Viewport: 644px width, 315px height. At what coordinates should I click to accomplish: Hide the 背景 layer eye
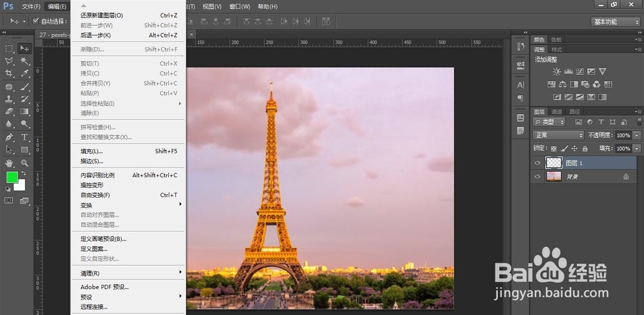pyautogui.click(x=537, y=177)
